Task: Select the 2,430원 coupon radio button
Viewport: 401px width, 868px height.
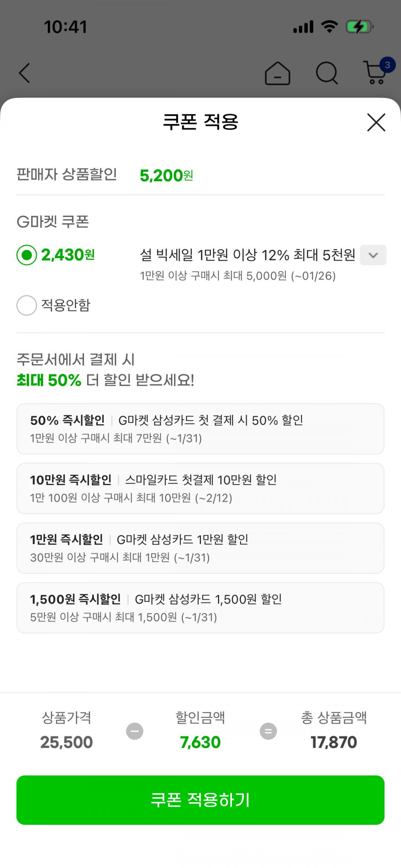Action: coord(27,255)
